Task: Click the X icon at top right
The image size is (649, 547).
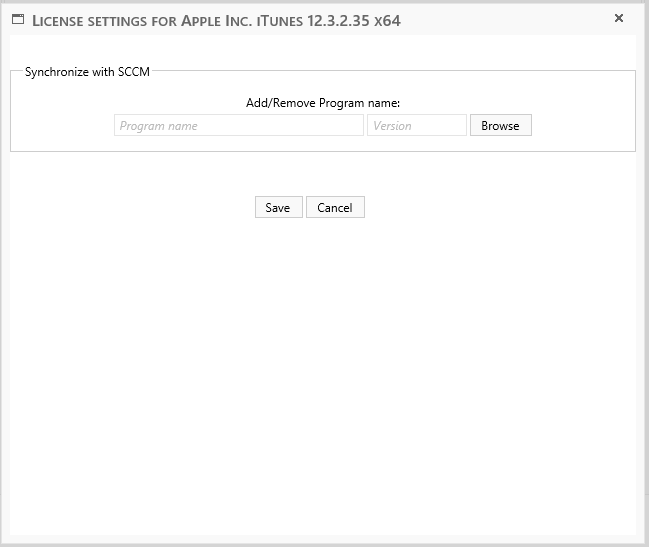Action: point(619,18)
